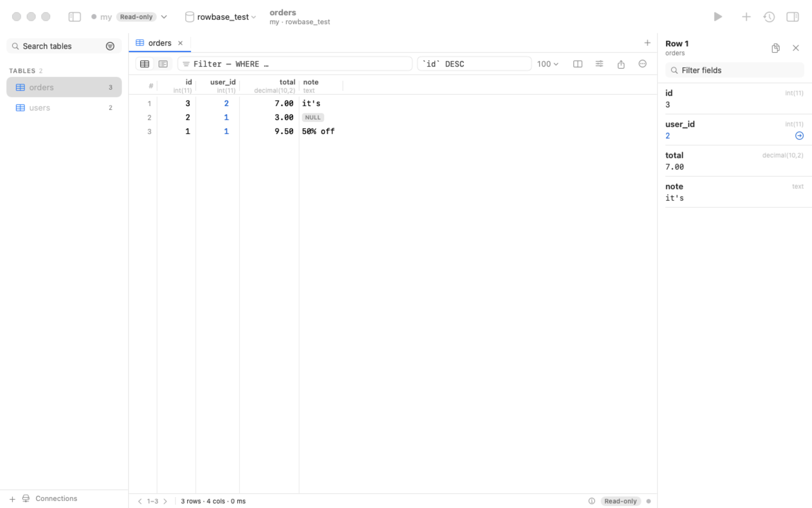Click the `id` DESC order field
Image resolution: width=812 pixels, height=508 pixels.
point(474,64)
